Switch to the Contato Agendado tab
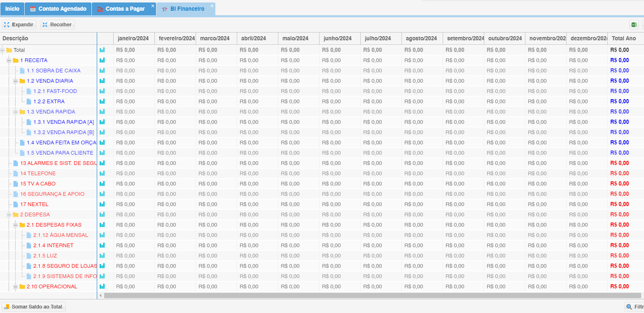Screen dimensions: 644x313 click(x=58, y=9)
